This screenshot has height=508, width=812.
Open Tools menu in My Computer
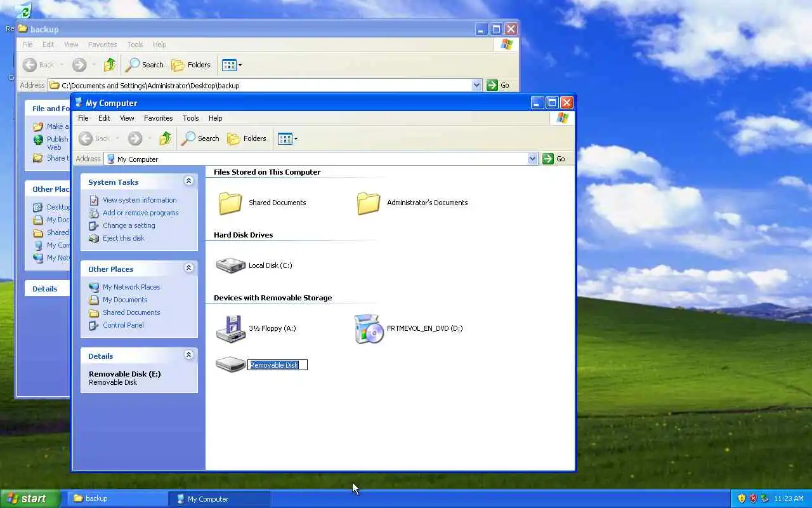click(x=191, y=118)
